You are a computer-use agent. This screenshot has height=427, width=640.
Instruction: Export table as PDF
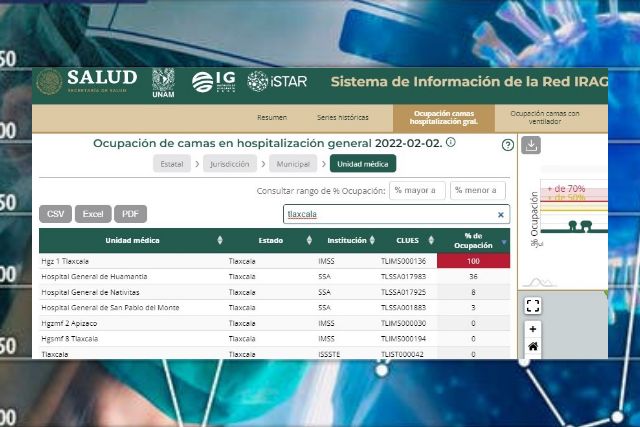pyautogui.click(x=129, y=214)
